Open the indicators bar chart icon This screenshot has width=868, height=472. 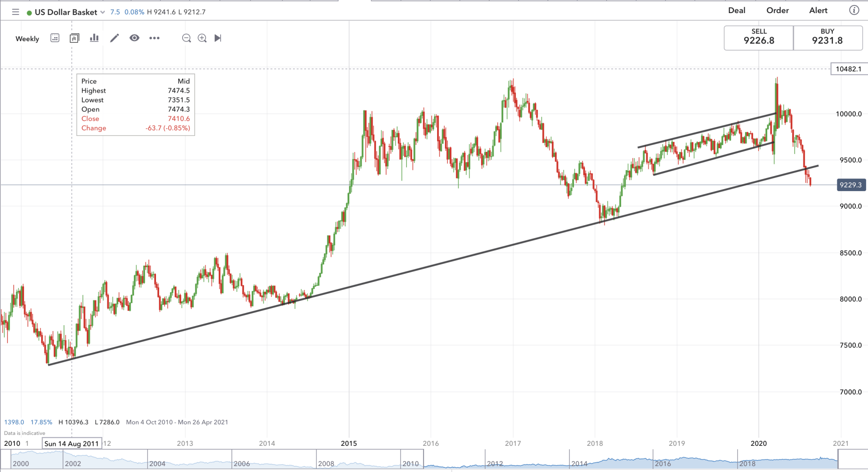click(94, 38)
